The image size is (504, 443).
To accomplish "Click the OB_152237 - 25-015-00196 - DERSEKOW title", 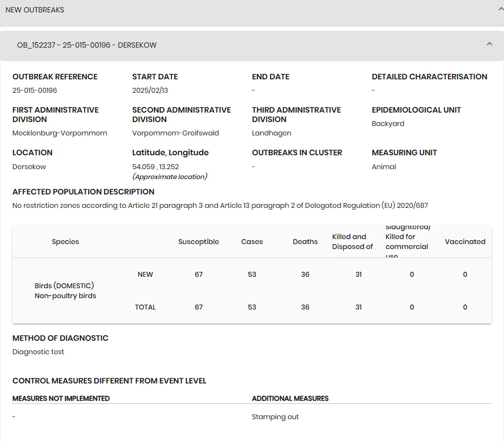I will [87, 45].
